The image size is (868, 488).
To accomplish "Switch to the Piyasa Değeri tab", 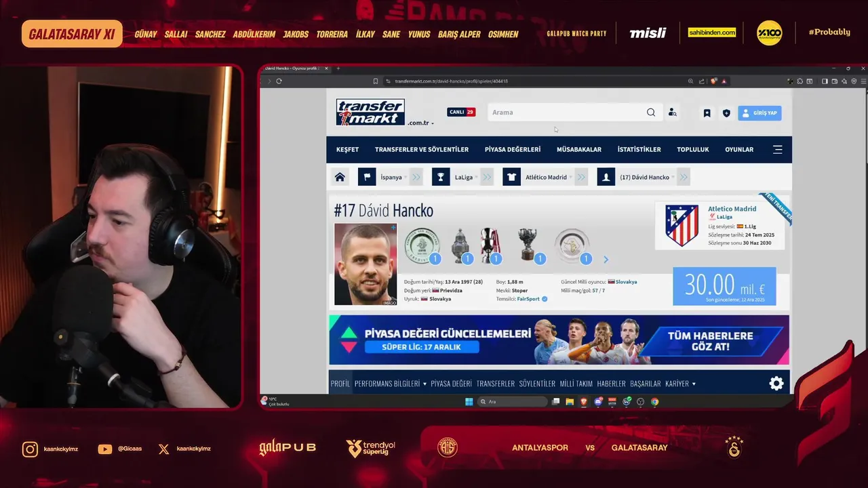I will click(451, 384).
